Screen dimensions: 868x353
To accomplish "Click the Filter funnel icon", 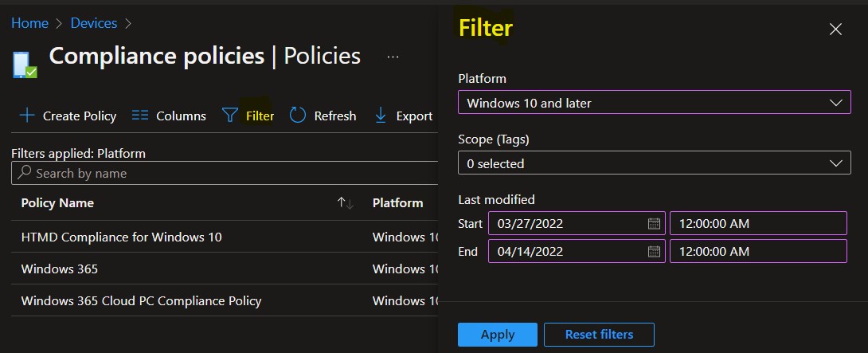I will [229, 116].
